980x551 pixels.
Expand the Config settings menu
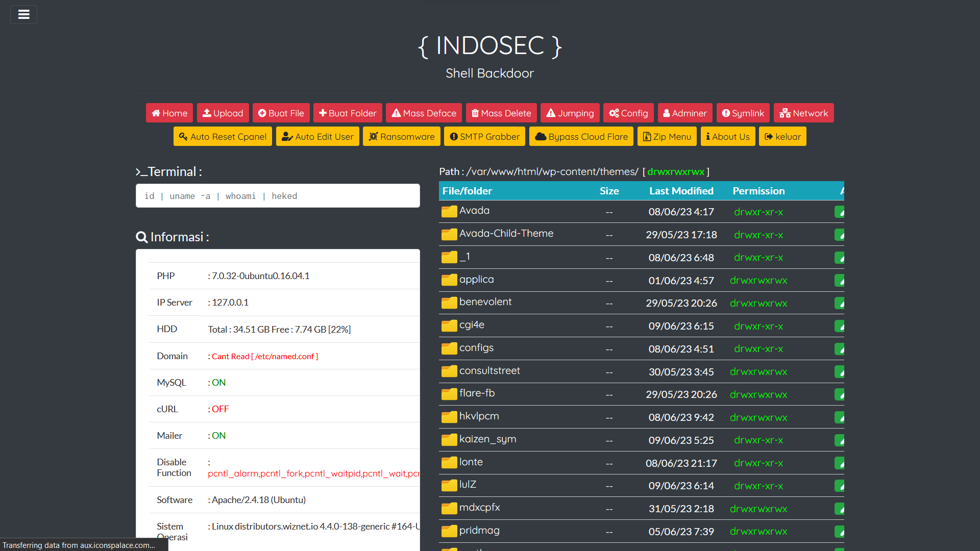[629, 112]
